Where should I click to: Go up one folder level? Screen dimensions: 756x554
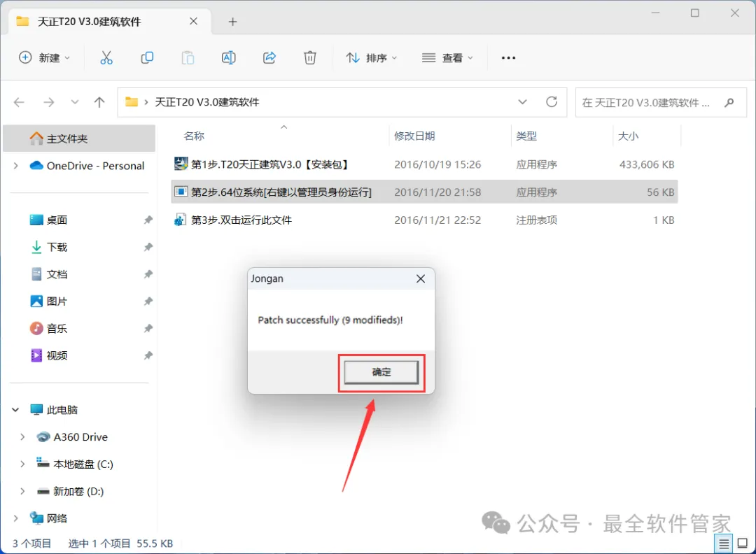point(99,102)
